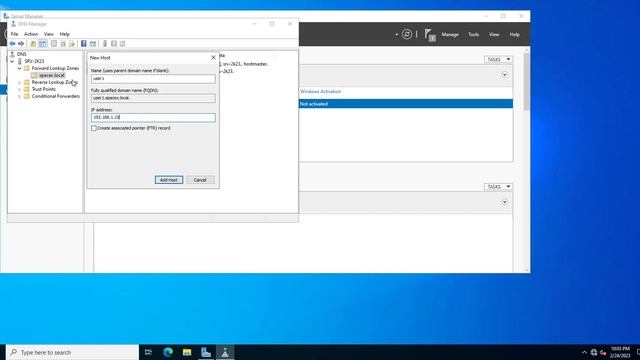Screen dimensions: 640x360
Task: Collapse the lower Server Manager panel chevron
Action: (504, 202)
